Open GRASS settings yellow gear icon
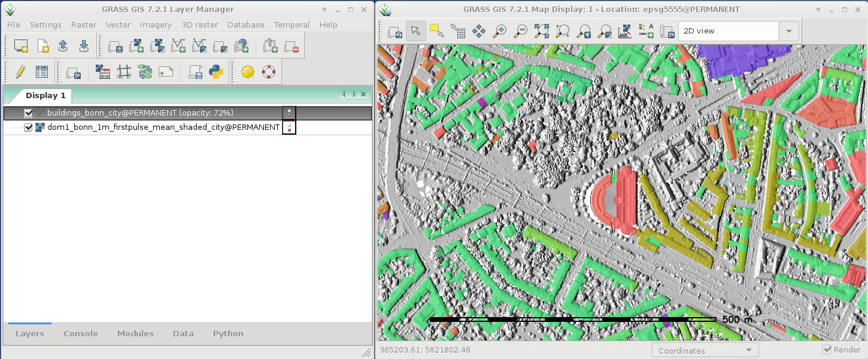 point(248,72)
